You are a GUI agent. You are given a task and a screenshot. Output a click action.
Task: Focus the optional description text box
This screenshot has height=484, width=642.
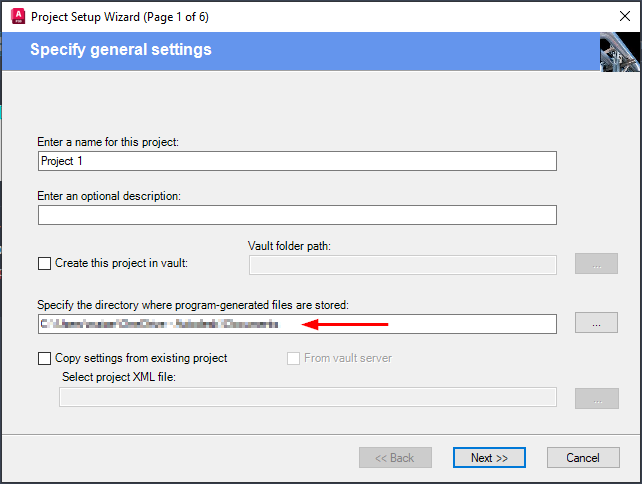tap(296, 215)
